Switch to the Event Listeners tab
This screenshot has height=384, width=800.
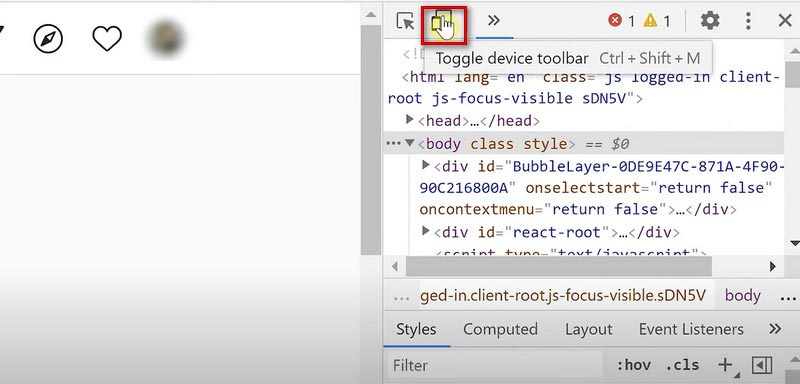[x=691, y=329]
